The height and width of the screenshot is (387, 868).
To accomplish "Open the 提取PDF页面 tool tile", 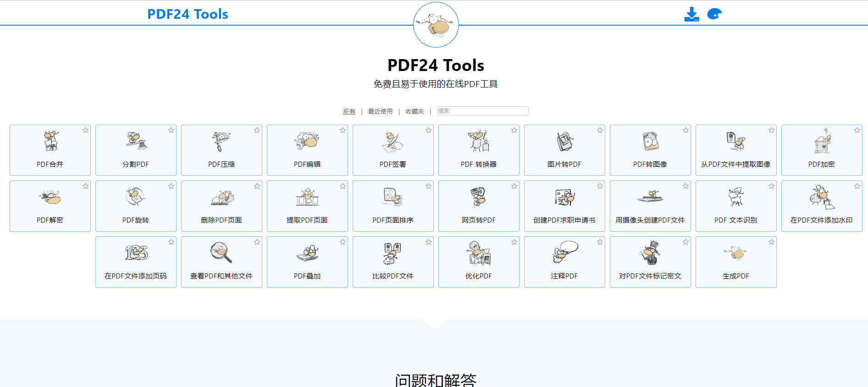I will point(307,206).
